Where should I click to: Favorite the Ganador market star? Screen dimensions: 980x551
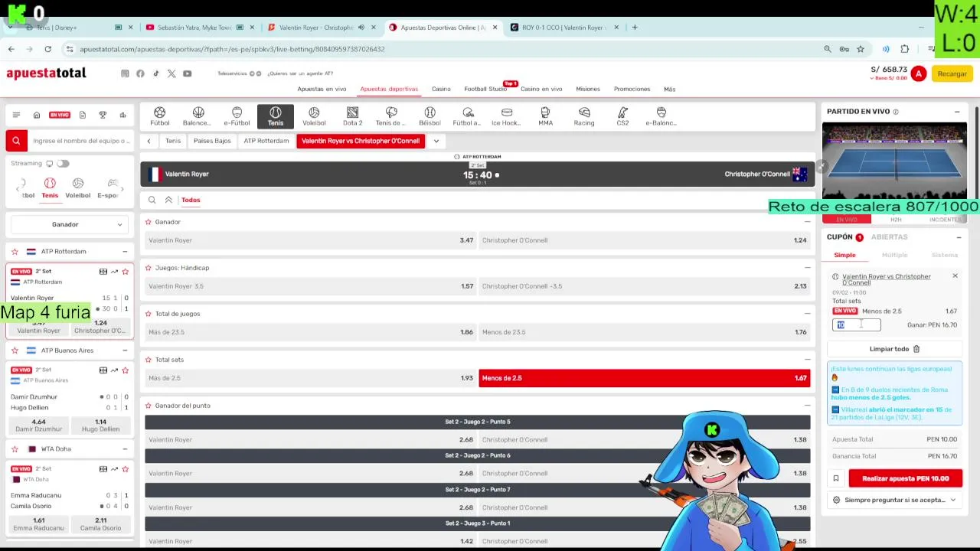click(149, 222)
